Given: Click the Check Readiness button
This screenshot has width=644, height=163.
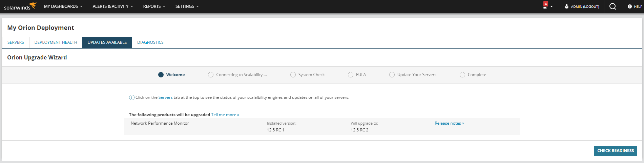Looking at the screenshot, I should click(x=615, y=151).
